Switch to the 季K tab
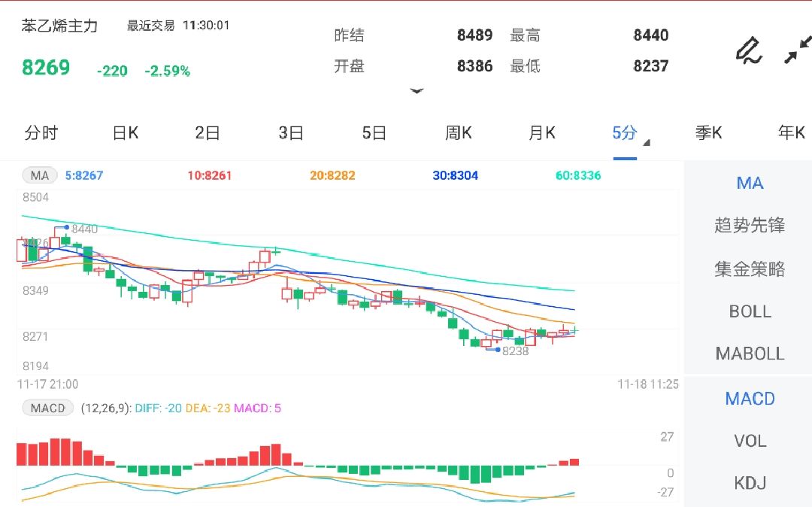The width and height of the screenshot is (812, 507). point(708,133)
